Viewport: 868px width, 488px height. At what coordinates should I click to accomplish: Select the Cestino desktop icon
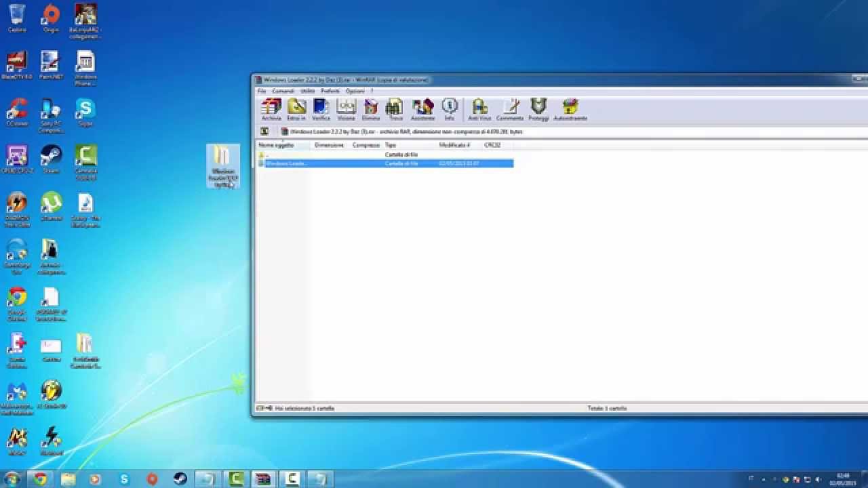pyautogui.click(x=17, y=18)
